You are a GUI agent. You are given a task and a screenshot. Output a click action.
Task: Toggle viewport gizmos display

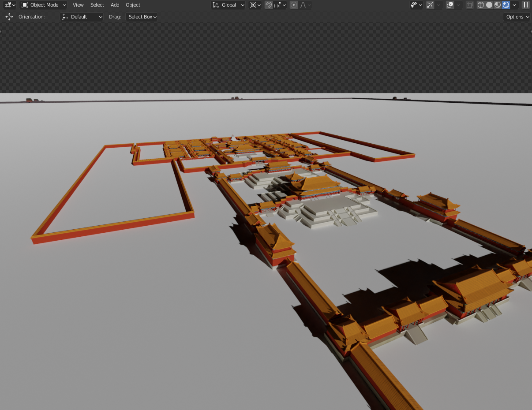click(430, 5)
